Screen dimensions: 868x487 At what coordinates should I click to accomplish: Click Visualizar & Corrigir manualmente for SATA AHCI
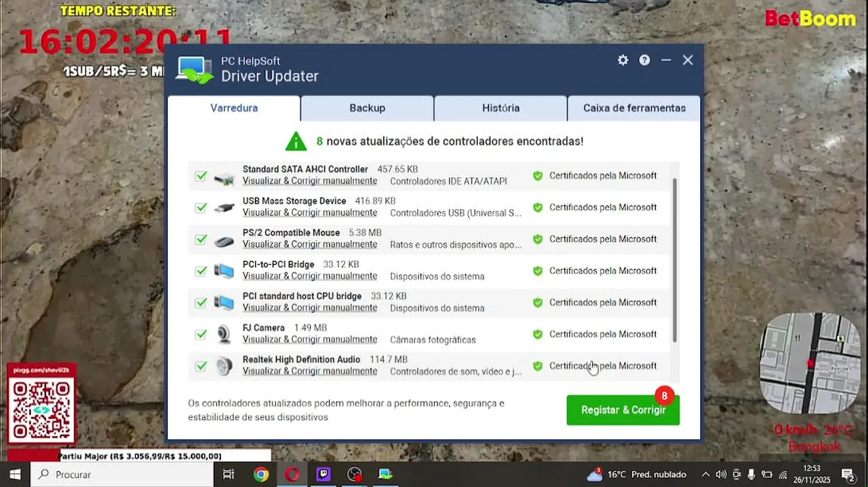[310, 181]
